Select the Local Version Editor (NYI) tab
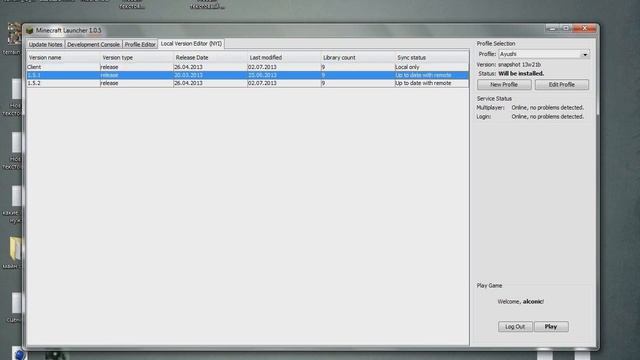The width and height of the screenshot is (640, 360). pos(191,44)
